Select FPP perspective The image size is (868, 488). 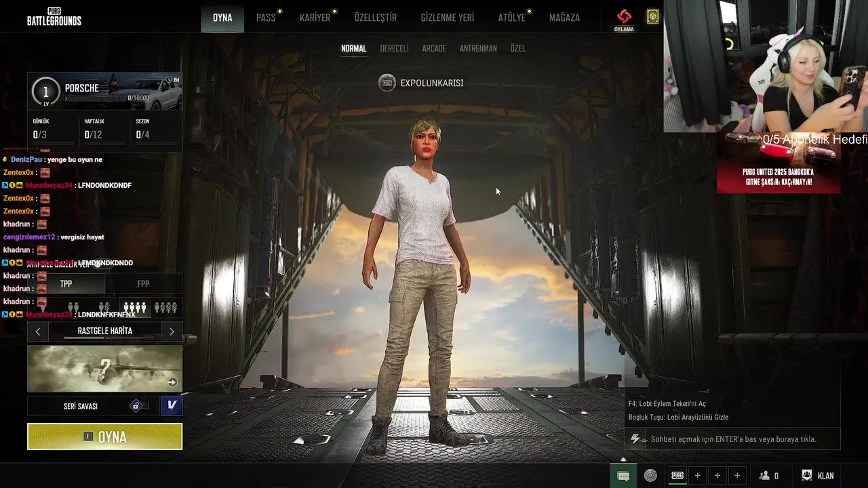tap(143, 284)
